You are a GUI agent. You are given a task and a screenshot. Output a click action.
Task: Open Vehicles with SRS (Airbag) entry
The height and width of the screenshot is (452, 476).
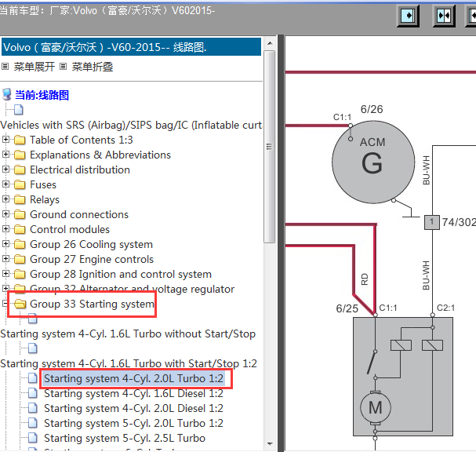[131, 125]
